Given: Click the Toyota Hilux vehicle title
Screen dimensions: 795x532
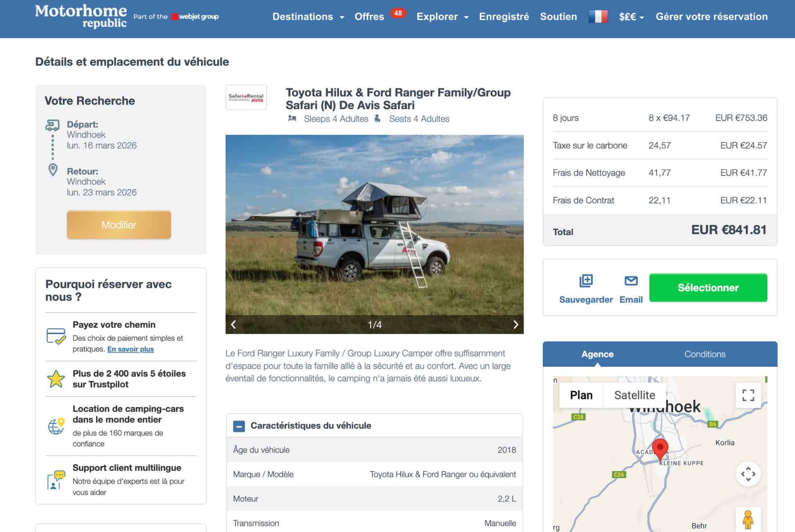Looking at the screenshot, I should (398, 99).
